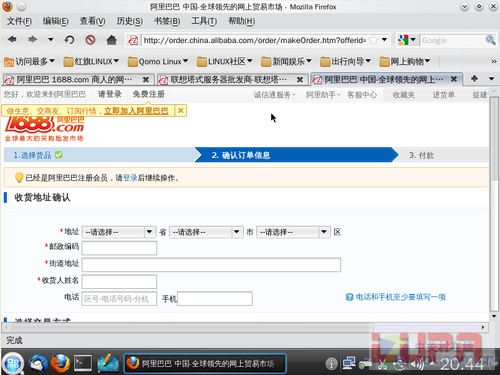The height and width of the screenshot is (375, 500).
Task: Click the 邮政编码 input field
Action: [119, 248]
